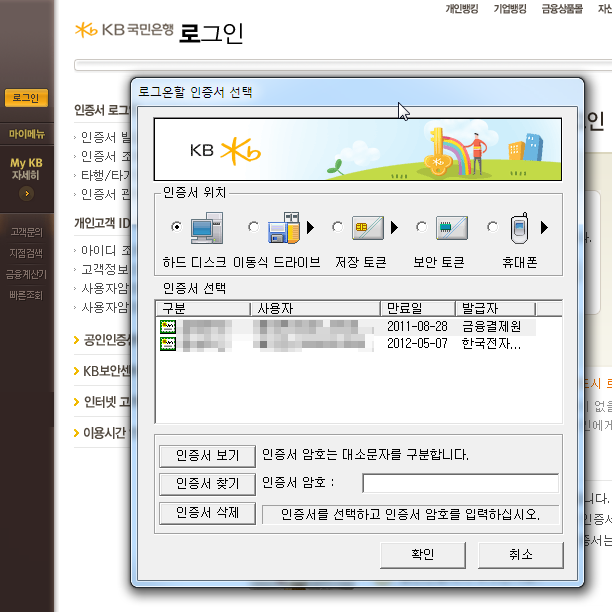Click certificate icon in 2012-05-07 row
Image resolution: width=612 pixels, height=612 pixels.
168,344
